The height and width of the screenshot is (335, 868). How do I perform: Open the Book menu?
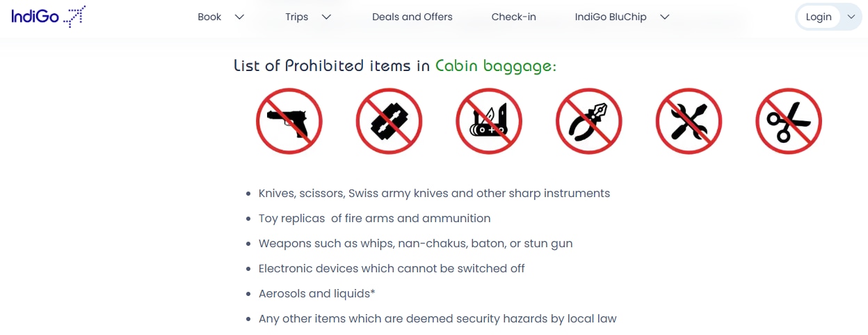pyautogui.click(x=209, y=17)
